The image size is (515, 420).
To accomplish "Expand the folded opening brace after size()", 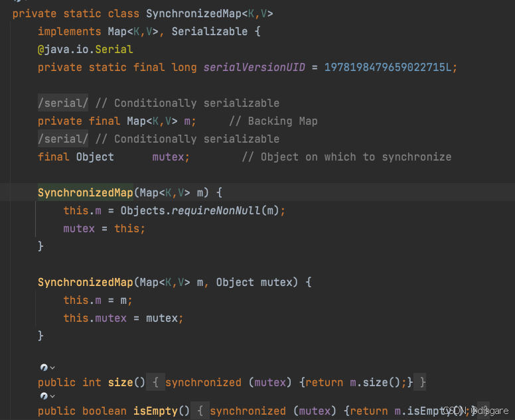I will 154,383.
